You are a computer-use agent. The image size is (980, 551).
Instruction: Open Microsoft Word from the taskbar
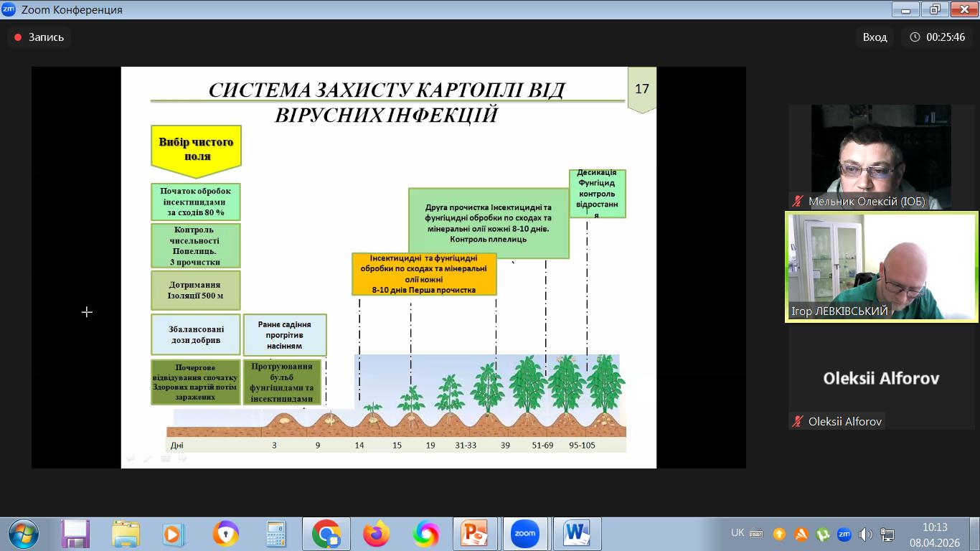point(576,534)
